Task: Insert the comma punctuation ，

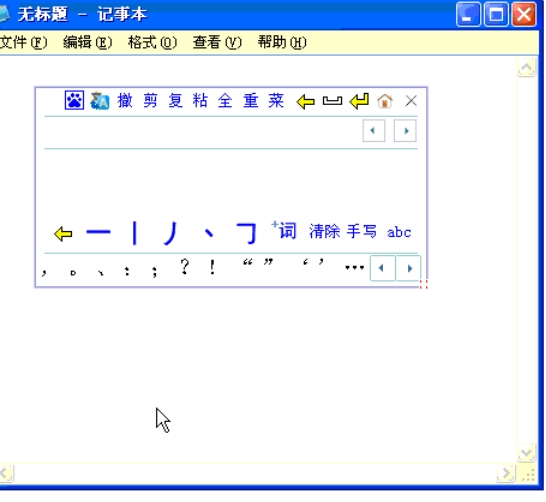Action: pyautogui.click(x=44, y=273)
